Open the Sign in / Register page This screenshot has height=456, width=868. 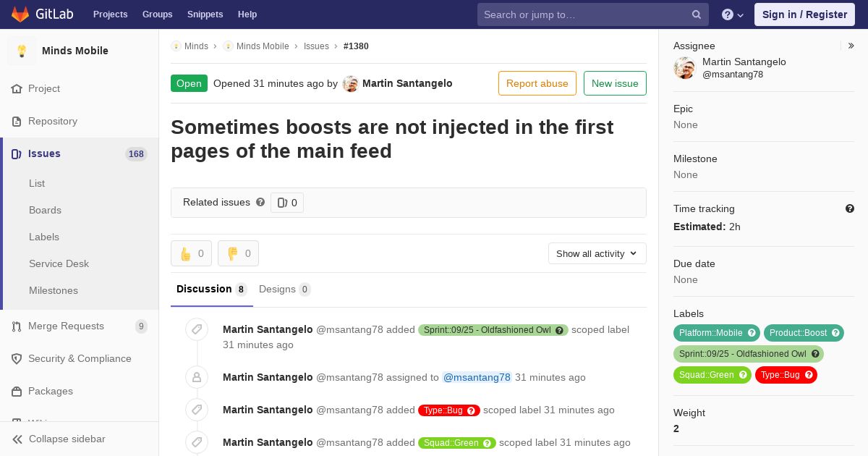pos(804,14)
